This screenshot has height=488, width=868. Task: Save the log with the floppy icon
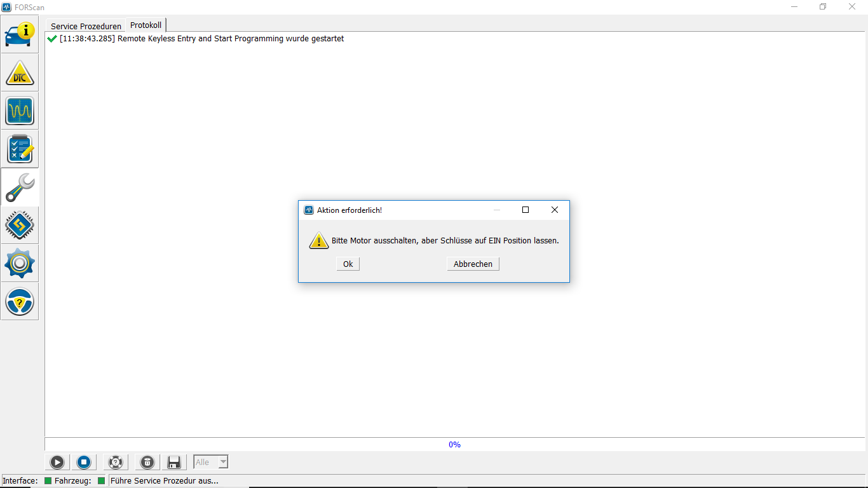pos(173,462)
